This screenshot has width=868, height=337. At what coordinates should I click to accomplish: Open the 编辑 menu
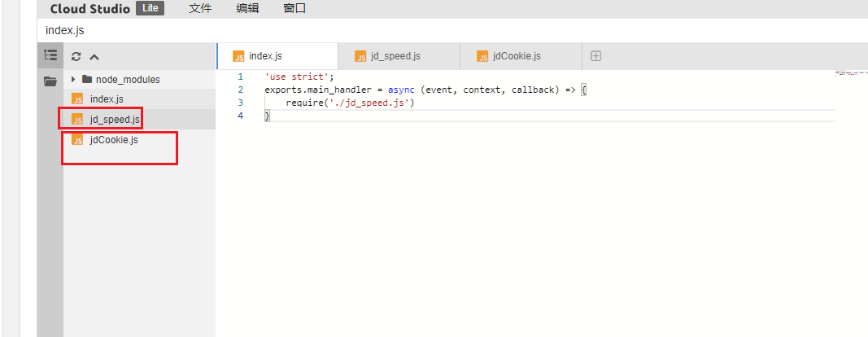(x=247, y=9)
